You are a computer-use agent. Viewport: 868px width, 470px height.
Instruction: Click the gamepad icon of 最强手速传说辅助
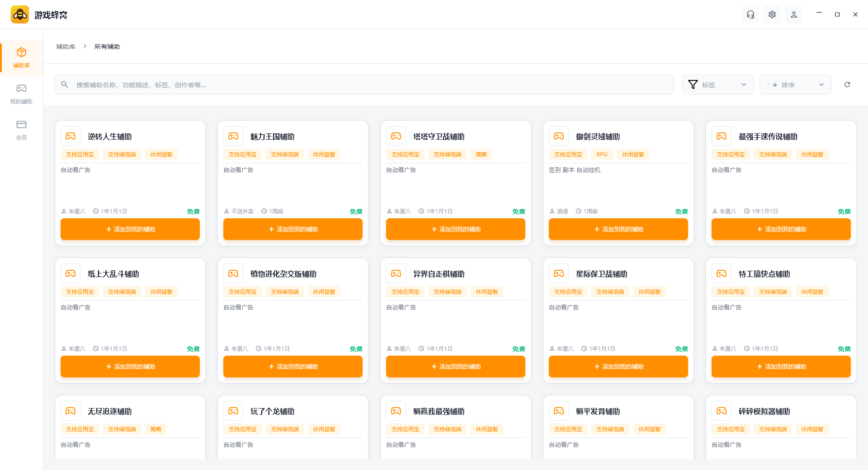tap(722, 136)
